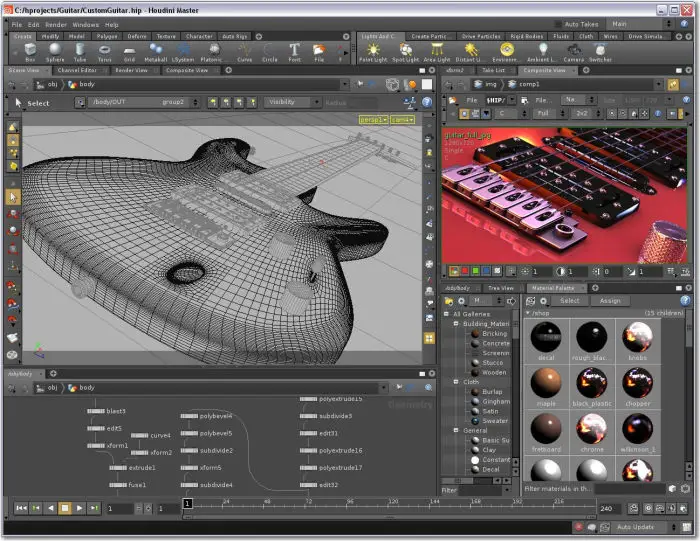Image resolution: width=700 pixels, height=541 pixels.
Task: Select the Switcher shelf tool
Action: pyautogui.click(x=600, y=52)
